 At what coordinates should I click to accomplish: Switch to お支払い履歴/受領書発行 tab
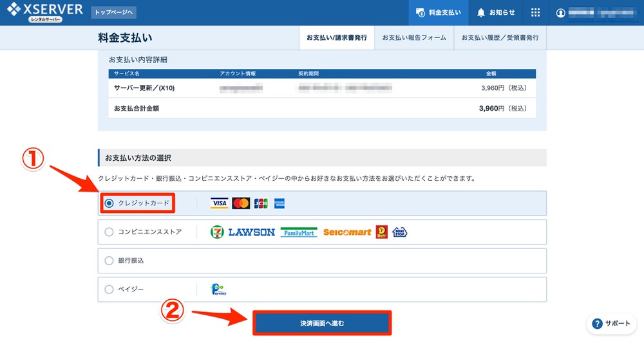[500, 38]
